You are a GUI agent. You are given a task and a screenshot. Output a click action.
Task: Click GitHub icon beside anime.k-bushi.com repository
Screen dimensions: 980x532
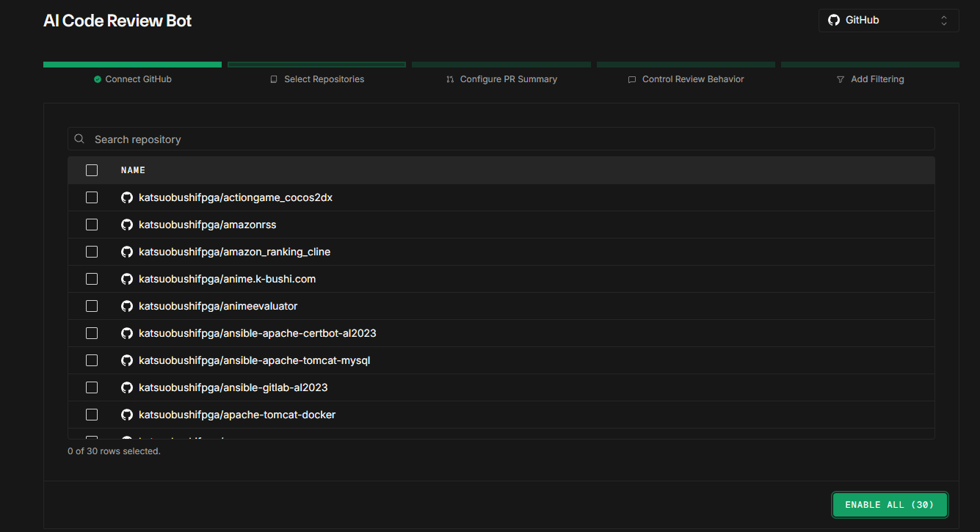pos(126,279)
